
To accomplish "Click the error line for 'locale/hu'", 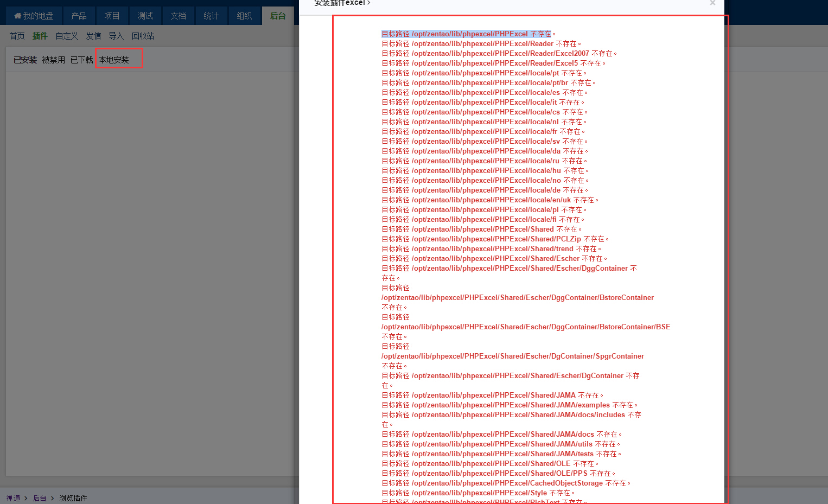I will (x=485, y=171).
